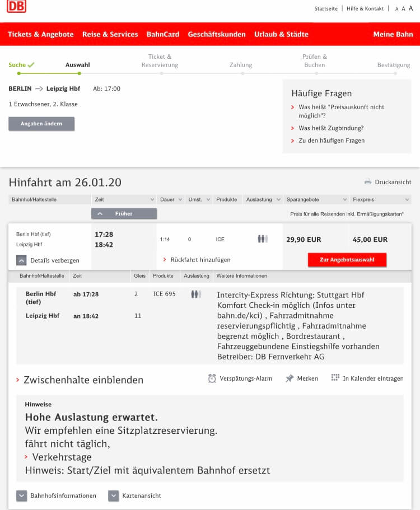Open the BahnCard menu item
This screenshot has width=420, height=510.
[x=163, y=34]
